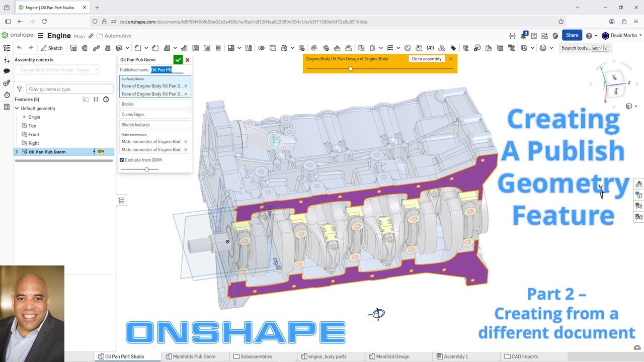Open dropdown beside the pattern grid tool

(x=239, y=48)
